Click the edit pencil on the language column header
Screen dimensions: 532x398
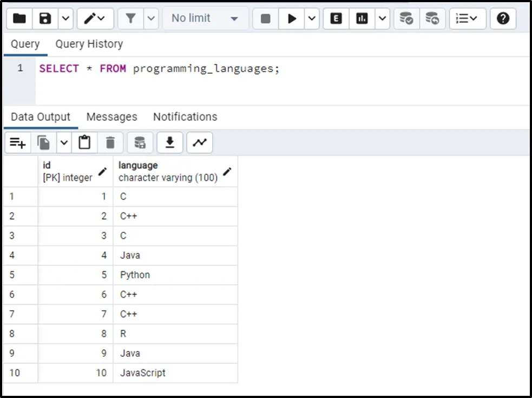227,172
